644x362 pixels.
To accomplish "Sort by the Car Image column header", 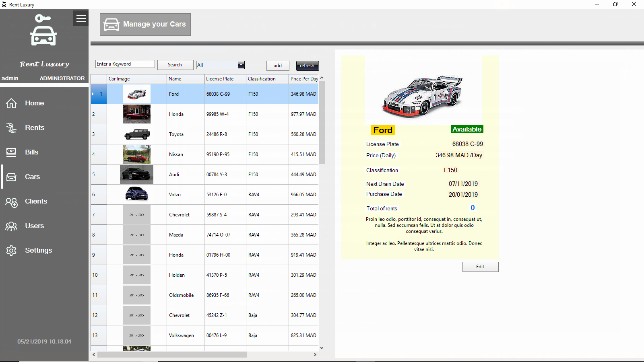I will click(136, 79).
